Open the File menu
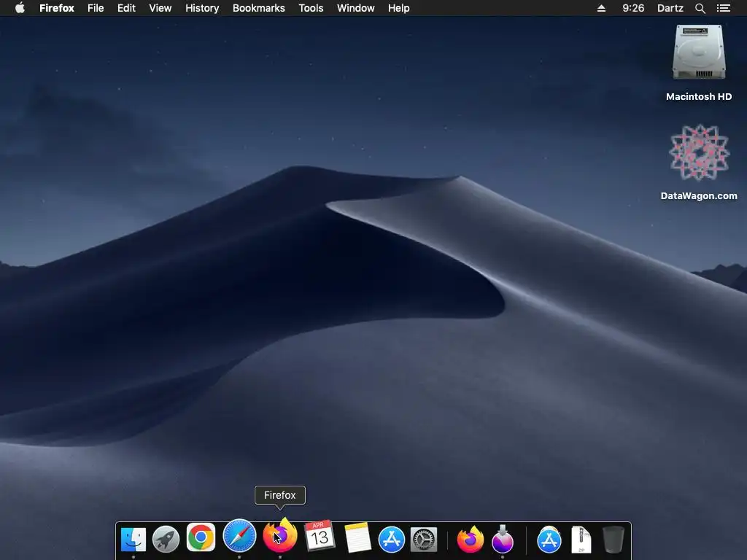This screenshot has height=560, width=747. 96,8
